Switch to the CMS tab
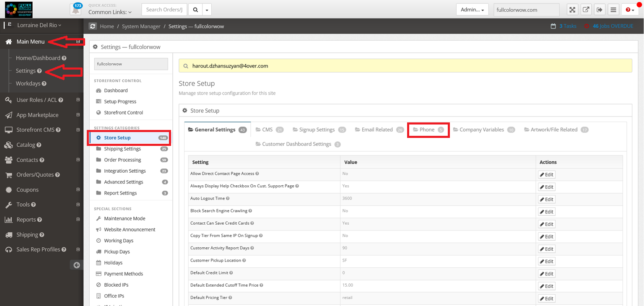This screenshot has width=644, height=306. click(x=269, y=130)
